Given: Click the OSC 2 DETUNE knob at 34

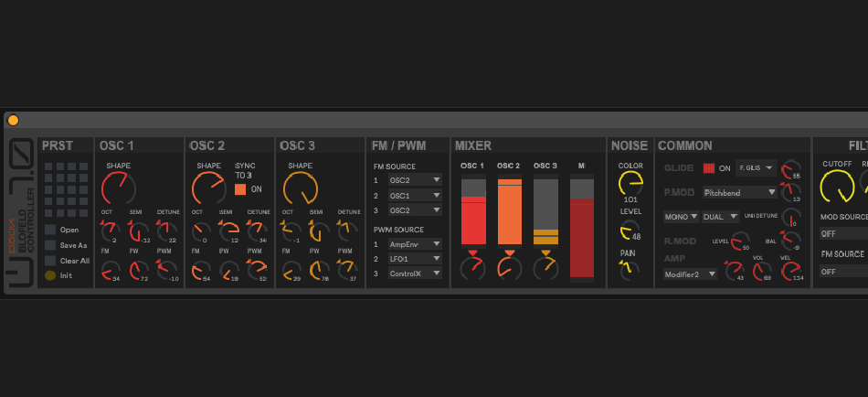Looking at the screenshot, I should coord(257,231).
